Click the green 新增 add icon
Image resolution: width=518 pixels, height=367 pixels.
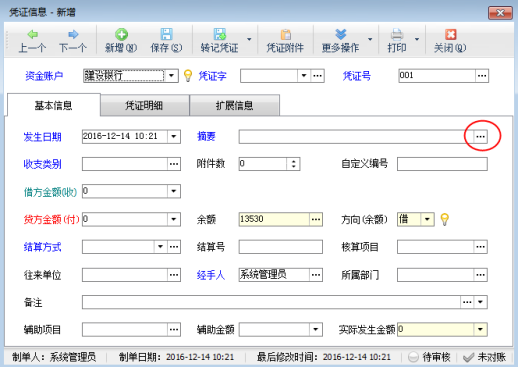121,34
